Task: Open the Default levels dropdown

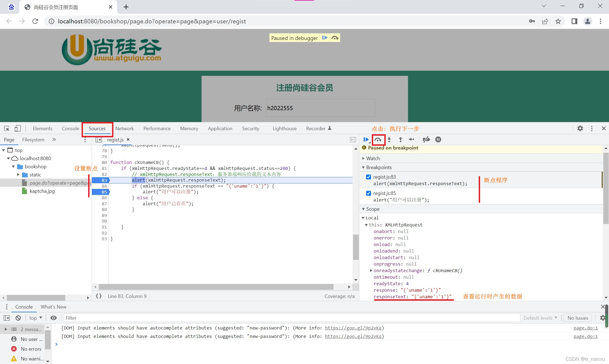Action: (x=540, y=318)
